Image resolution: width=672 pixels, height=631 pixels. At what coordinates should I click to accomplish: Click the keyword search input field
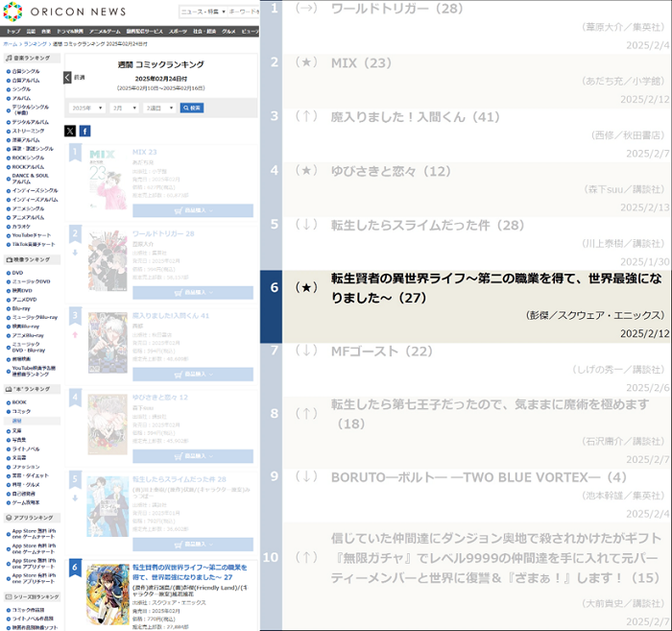click(243, 12)
